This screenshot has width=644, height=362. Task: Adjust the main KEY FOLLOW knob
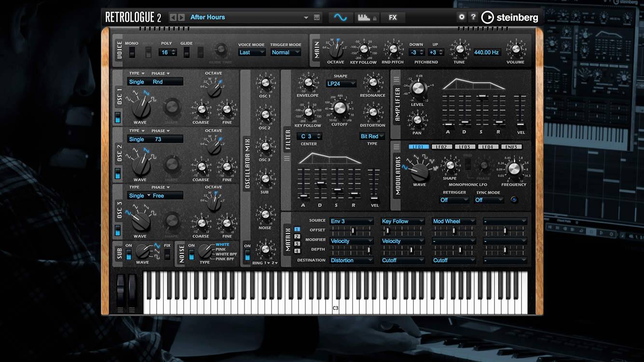pos(364,49)
